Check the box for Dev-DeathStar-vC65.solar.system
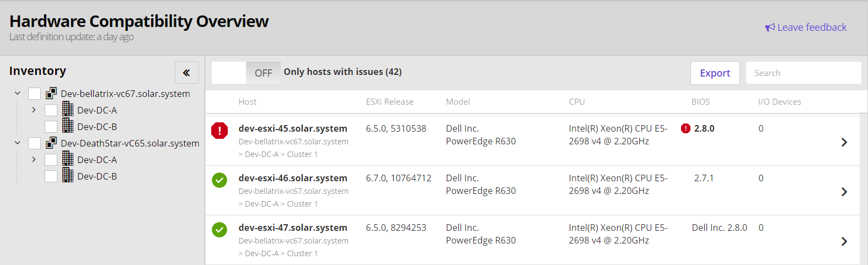This screenshot has height=265, width=868. [34, 143]
